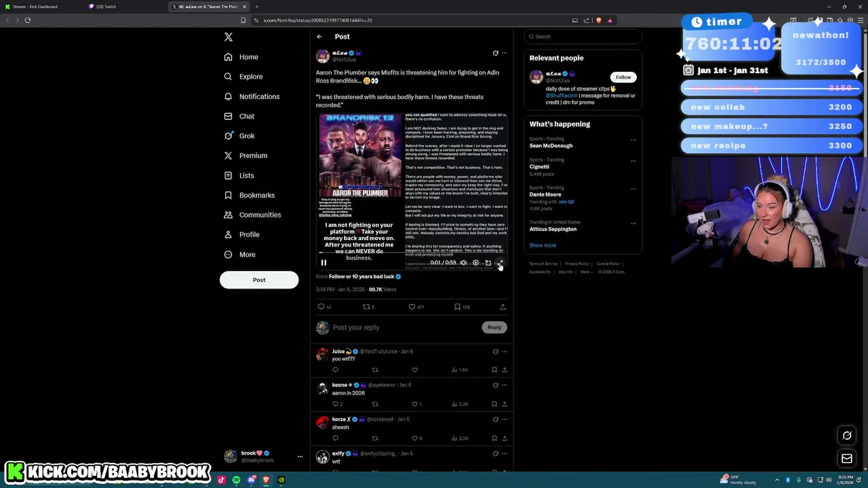Open more options on Juice's reply
This screenshot has height=488, width=868.
click(x=505, y=352)
